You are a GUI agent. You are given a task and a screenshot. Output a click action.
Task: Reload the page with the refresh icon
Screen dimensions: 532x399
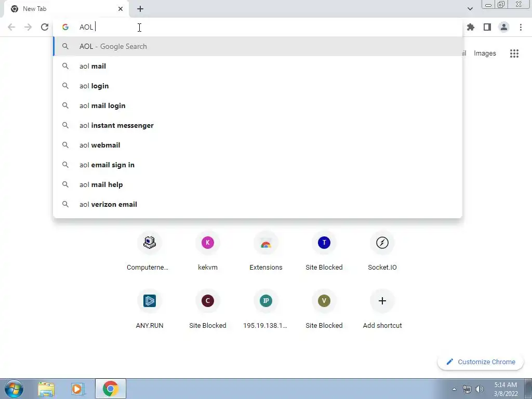point(45,27)
